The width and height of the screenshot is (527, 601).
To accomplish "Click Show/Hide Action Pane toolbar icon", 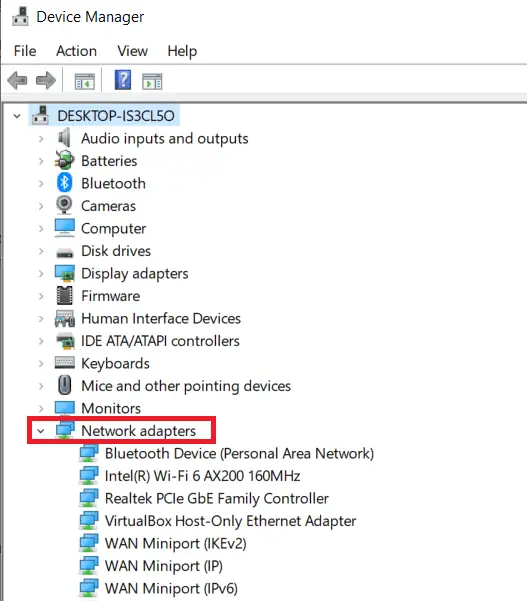I will (x=152, y=82).
